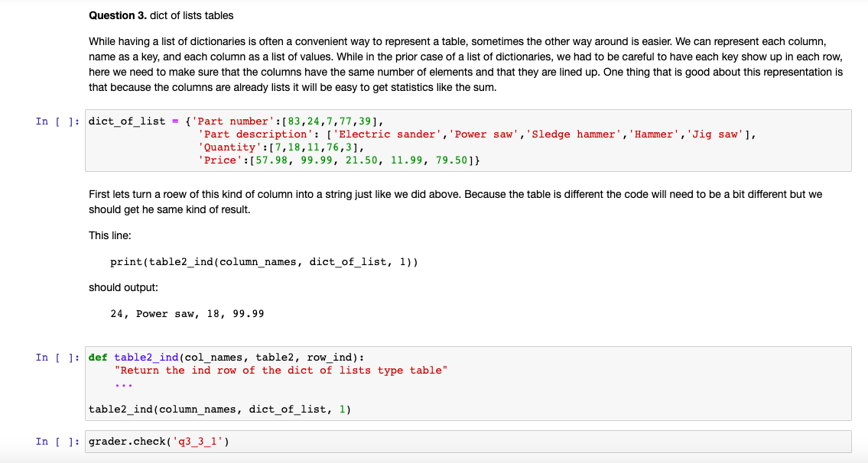Select the 'Question 3.' heading text
This screenshot has height=463, width=868.
[x=118, y=15]
